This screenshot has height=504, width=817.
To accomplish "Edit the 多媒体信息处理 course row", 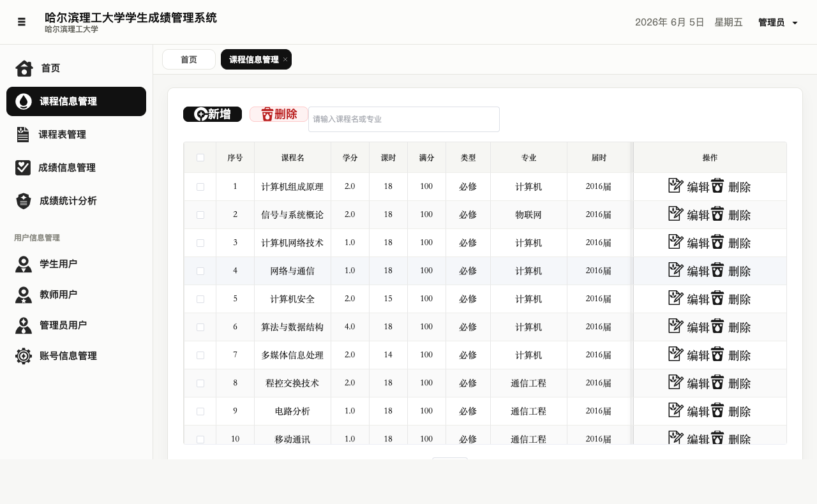I will (689, 355).
